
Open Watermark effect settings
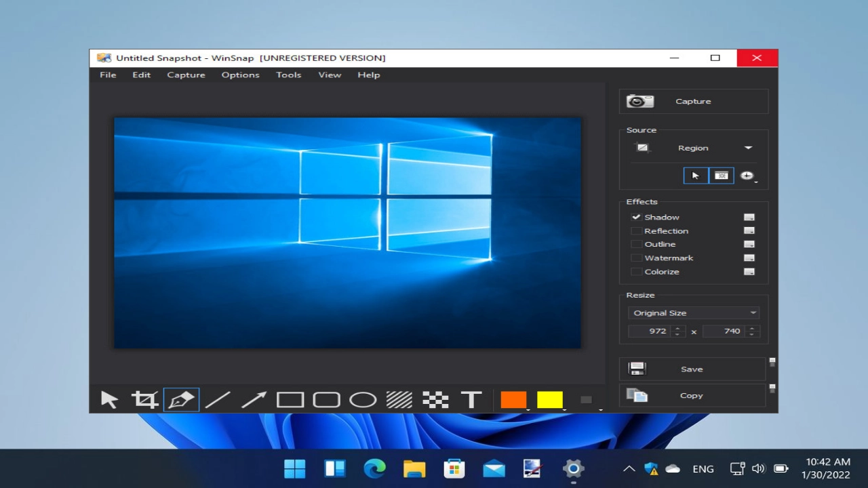[749, 258]
